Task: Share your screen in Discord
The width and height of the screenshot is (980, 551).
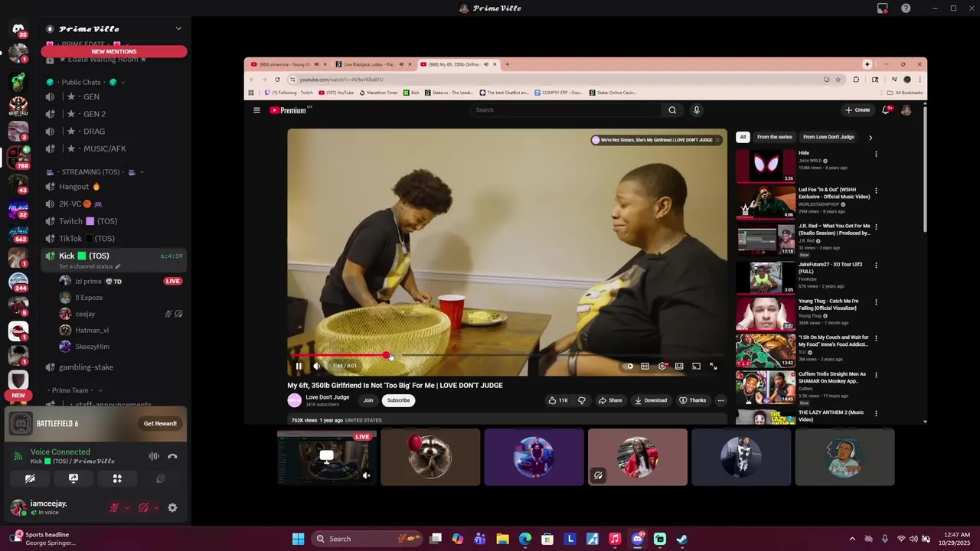Action: [73, 478]
